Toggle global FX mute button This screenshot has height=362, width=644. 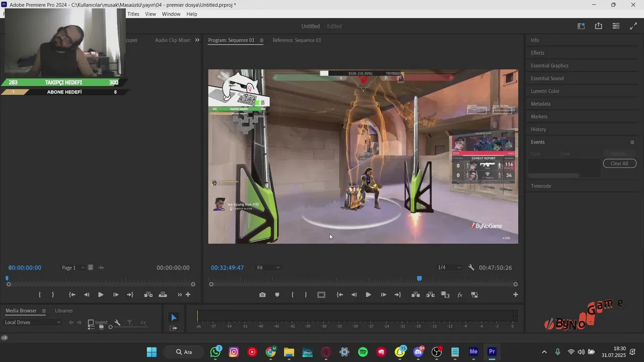(460, 295)
